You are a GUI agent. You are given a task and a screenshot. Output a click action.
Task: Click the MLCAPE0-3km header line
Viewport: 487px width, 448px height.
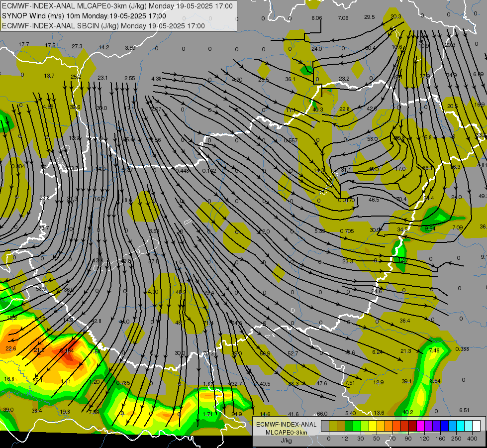coord(117,6)
